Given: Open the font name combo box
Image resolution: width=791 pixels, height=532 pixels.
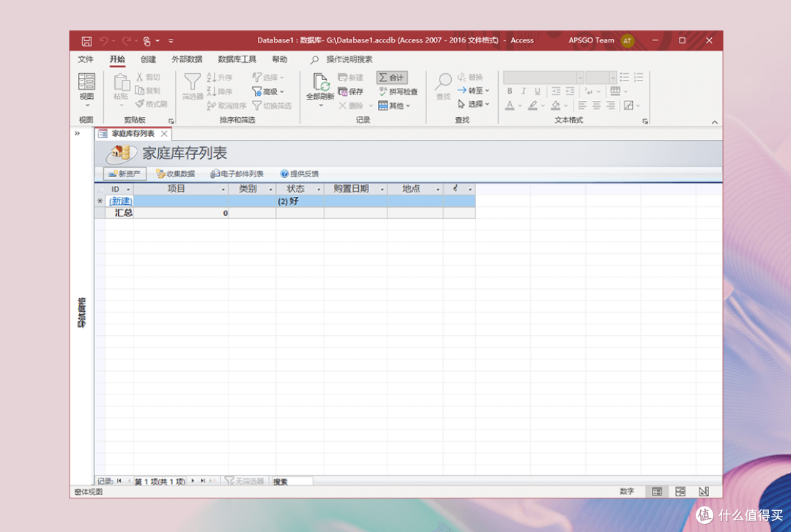Looking at the screenshot, I should [543, 77].
